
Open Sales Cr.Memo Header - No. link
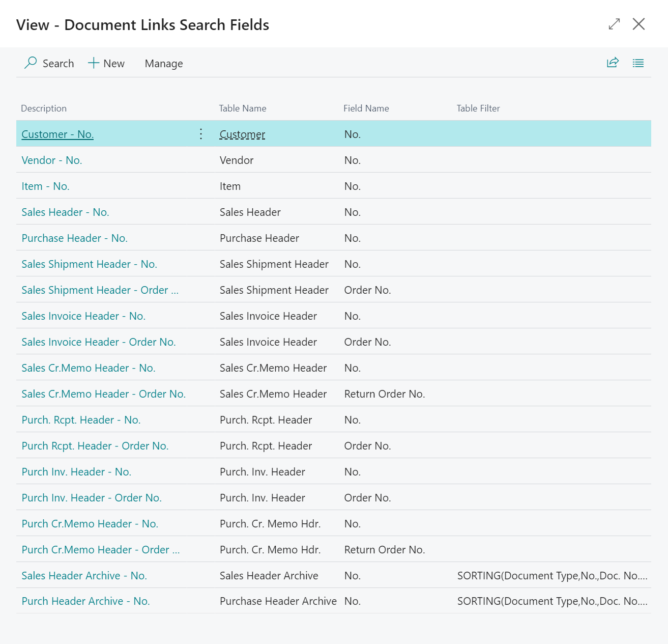(89, 368)
